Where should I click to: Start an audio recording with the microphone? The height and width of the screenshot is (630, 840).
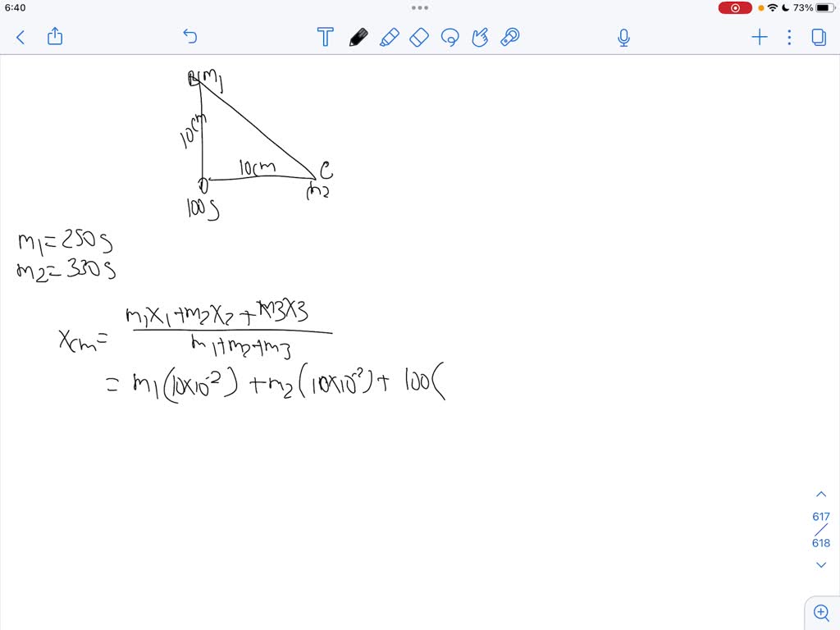click(x=623, y=37)
